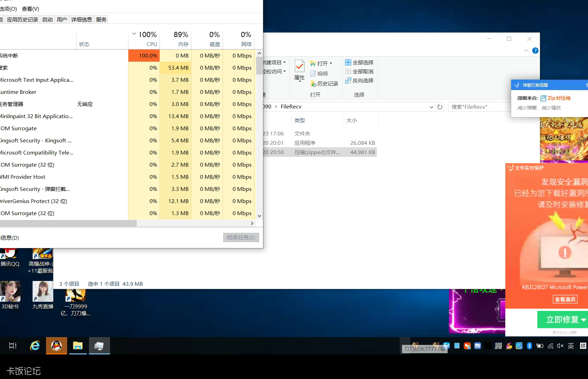Switch to 服务 tab
This screenshot has height=379, width=588.
tap(101, 19)
